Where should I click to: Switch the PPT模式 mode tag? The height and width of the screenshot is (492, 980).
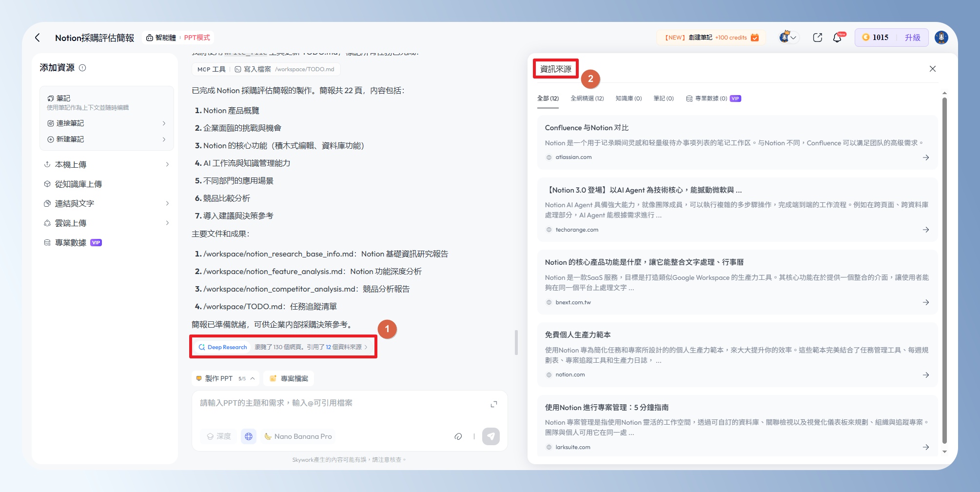point(197,38)
